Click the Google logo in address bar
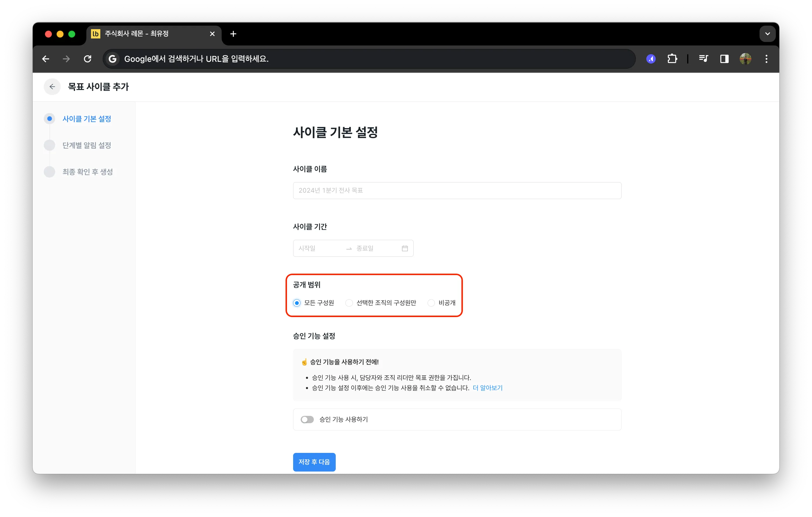Screen dimensions: 812x517 [113, 59]
